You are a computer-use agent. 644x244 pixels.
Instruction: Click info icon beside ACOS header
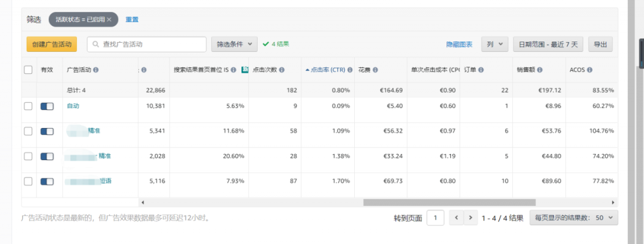point(589,70)
